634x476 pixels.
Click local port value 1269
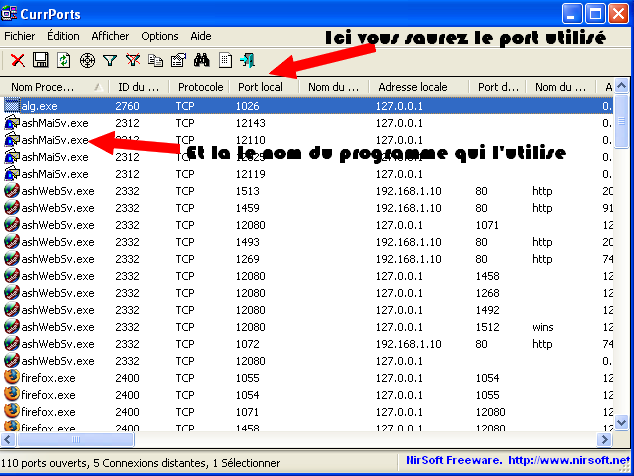(247, 259)
